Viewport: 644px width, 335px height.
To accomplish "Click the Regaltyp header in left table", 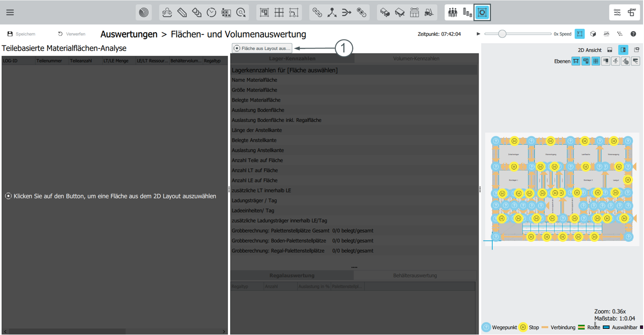I will click(215, 61).
